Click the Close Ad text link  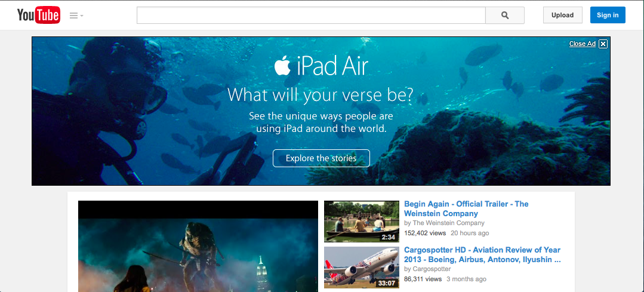click(582, 44)
